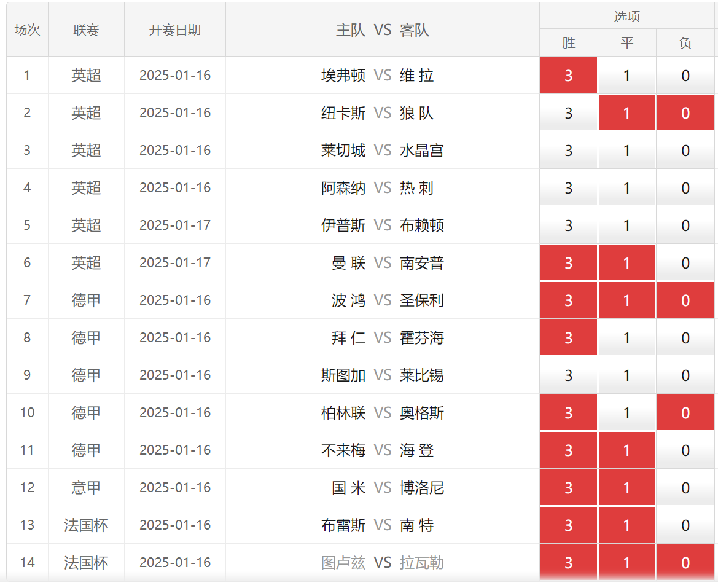The height and width of the screenshot is (588, 718).
Task: Deselect win option 3 for 布雷斯 vs 南特
Action: click(x=568, y=526)
